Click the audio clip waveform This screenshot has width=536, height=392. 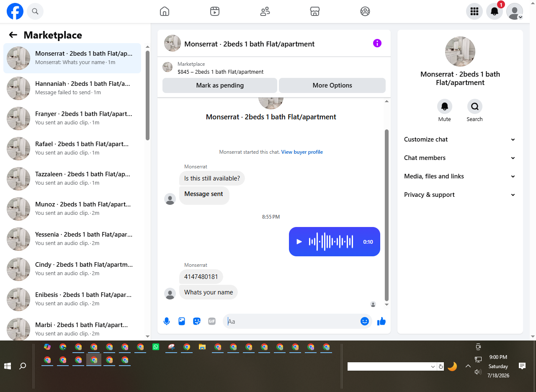pos(331,242)
